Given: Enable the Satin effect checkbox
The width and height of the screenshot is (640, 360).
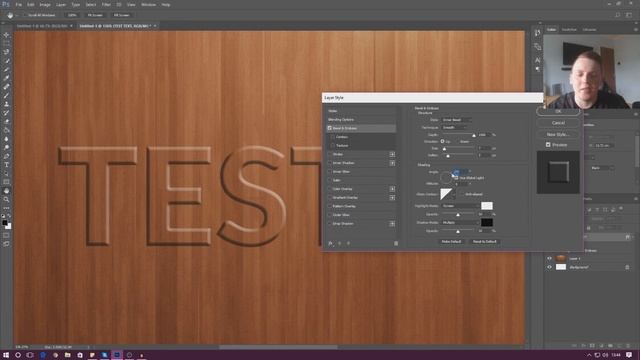Looking at the screenshot, I should coord(329,180).
